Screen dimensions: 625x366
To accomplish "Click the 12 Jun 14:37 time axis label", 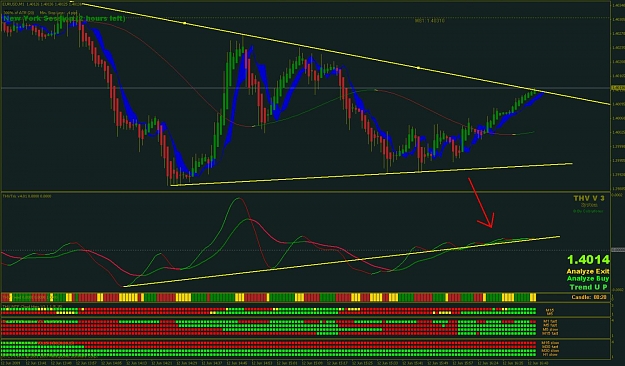I will coord(212,363).
